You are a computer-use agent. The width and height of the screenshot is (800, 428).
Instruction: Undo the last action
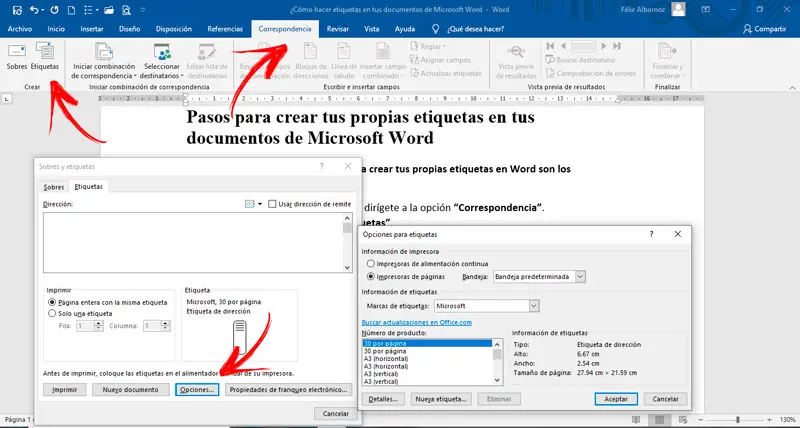[34, 9]
